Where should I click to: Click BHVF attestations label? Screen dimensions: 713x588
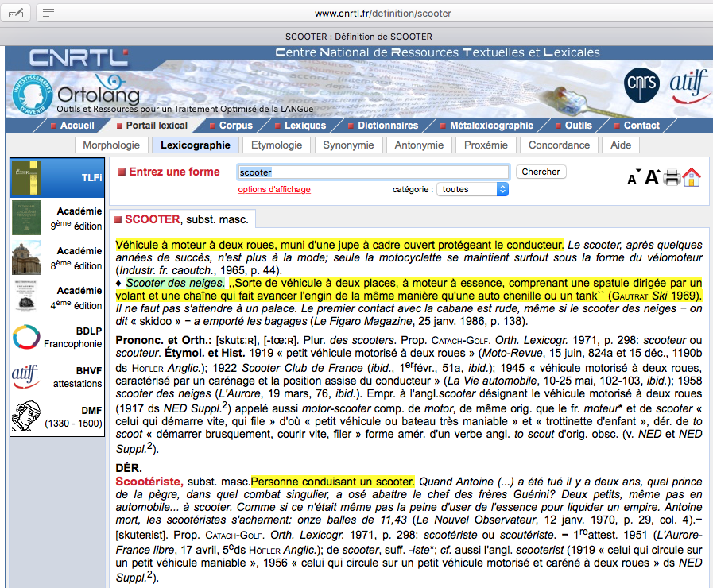(78, 377)
